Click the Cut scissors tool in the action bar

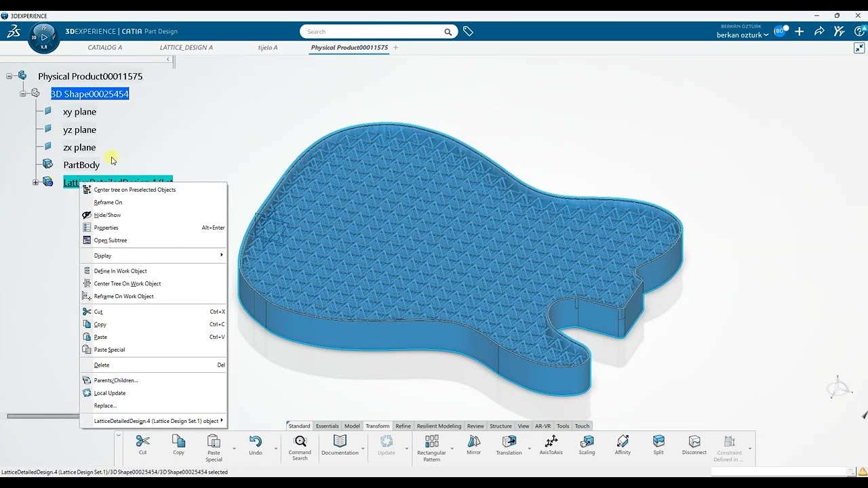click(142, 445)
